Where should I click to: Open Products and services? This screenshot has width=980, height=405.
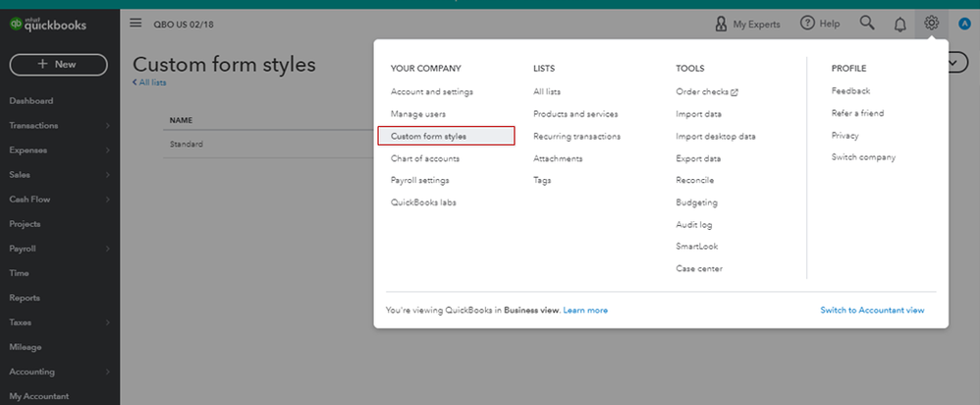coord(575,114)
